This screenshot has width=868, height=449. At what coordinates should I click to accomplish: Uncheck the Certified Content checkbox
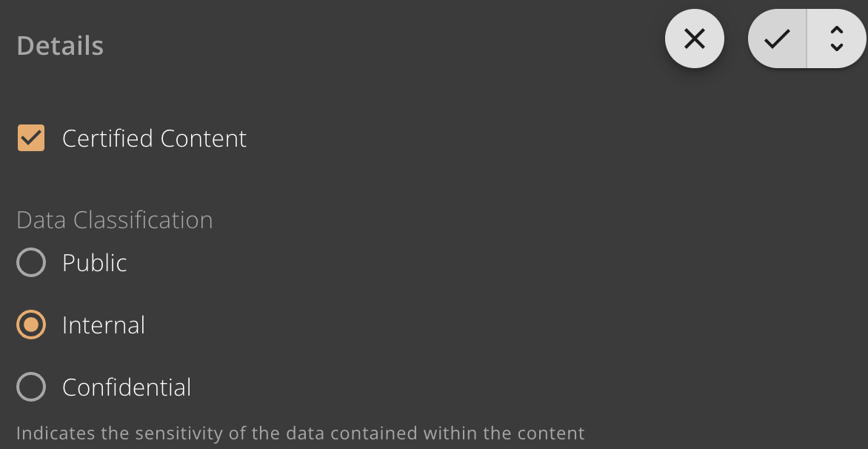point(31,138)
